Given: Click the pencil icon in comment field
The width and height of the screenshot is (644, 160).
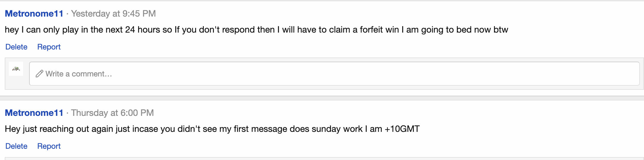Looking at the screenshot, I should (x=40, y=74).
